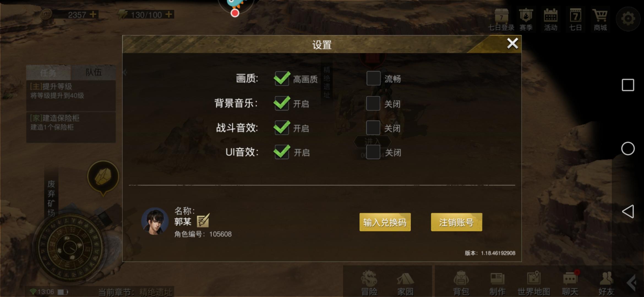Switch to the 任务 tab
644x297 pixels.
[x=48, y=73]
